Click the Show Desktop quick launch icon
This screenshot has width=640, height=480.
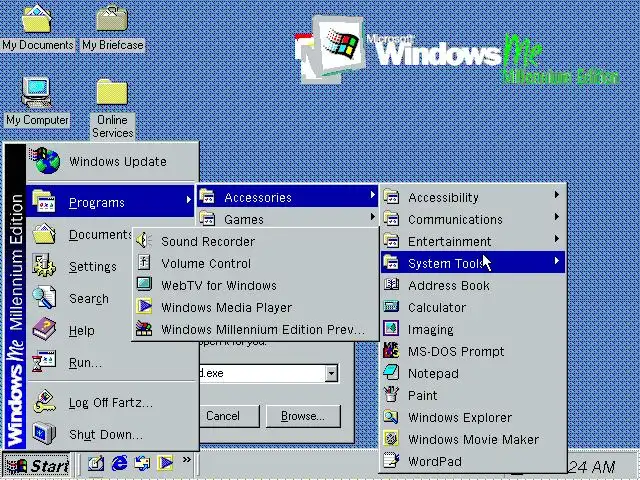pyautogui.click(x=96, y=463)
